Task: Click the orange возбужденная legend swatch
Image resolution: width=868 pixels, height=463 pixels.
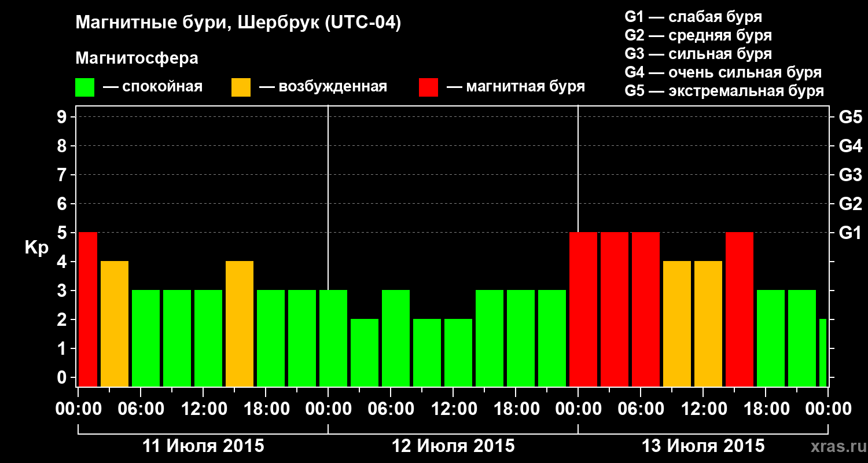Action: (x=241, y=87)
